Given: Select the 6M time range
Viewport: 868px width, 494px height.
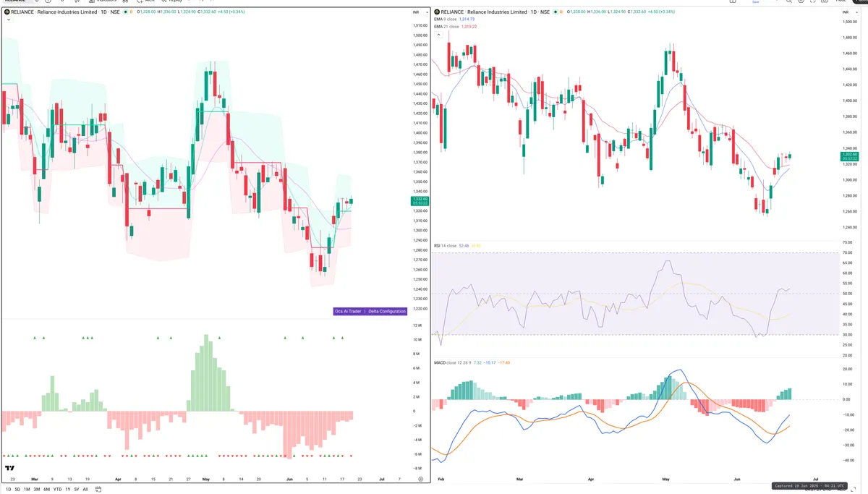Looking at the screenshot, I should (46, 490).
